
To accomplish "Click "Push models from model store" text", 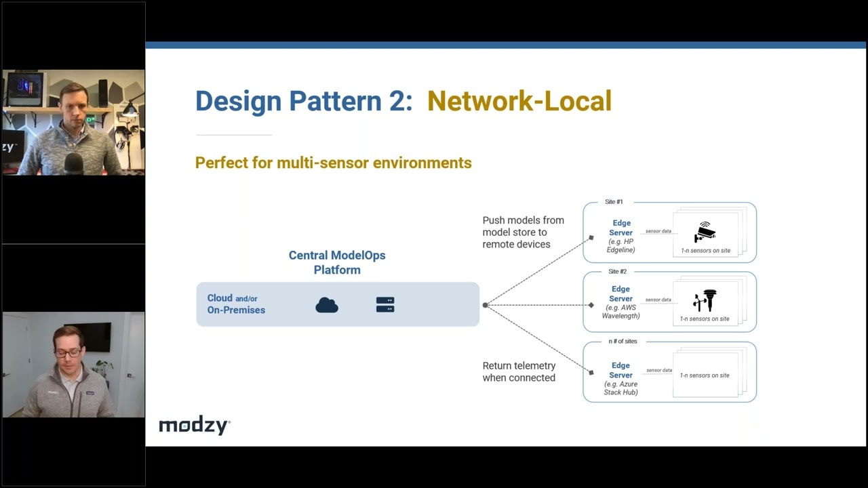I will pos(523,232).
